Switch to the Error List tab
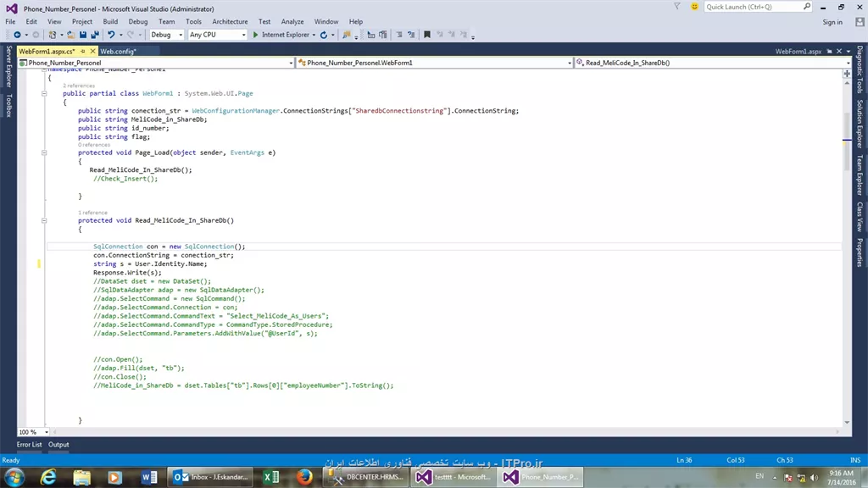The image size is (868, 488). pyautogui.click(x=30, y=444)
